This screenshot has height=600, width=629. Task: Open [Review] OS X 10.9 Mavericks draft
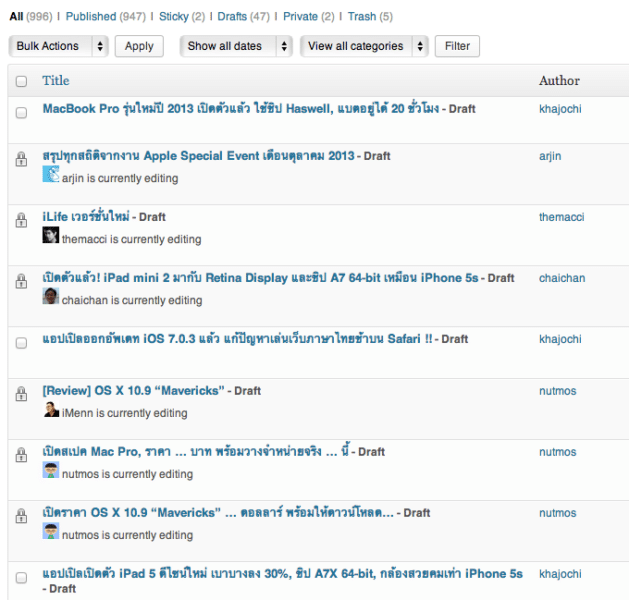134,391
